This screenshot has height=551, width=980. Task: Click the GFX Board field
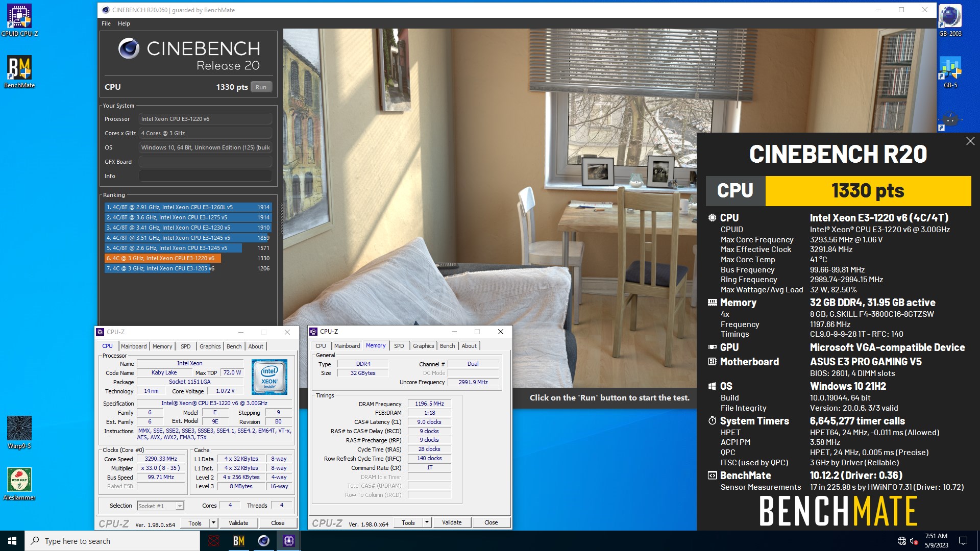pyautogui.click(x=205, y=162)
